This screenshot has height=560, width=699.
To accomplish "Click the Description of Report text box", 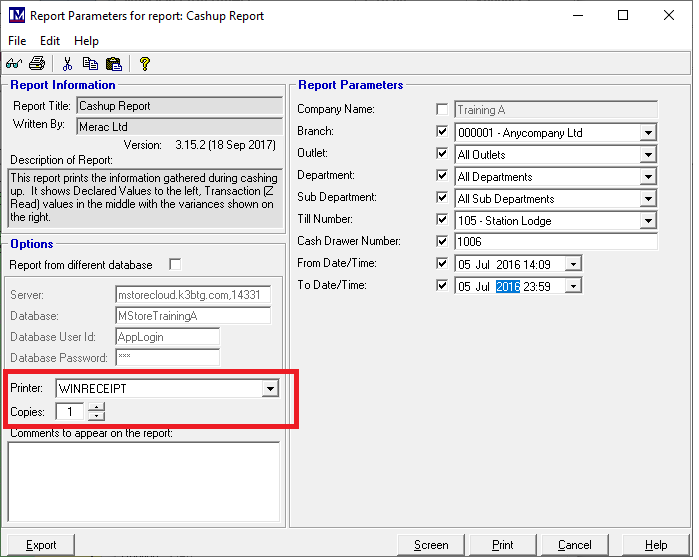I will 145,198.
